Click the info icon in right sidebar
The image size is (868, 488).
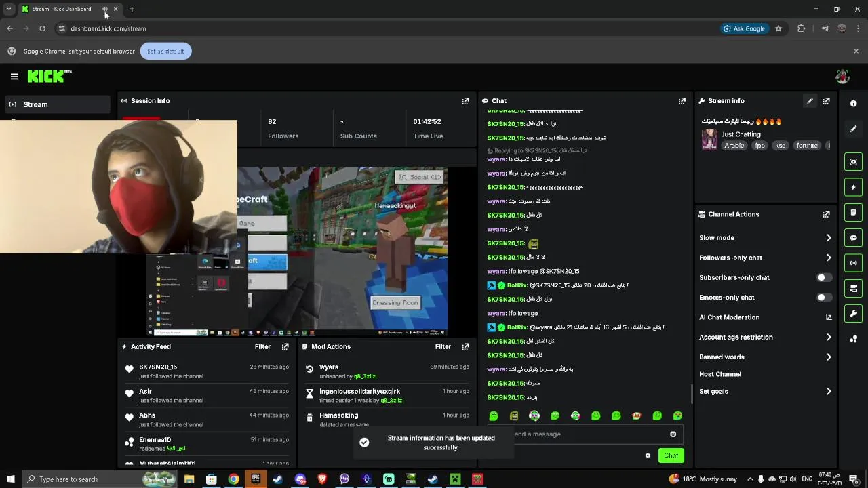pos(853,104)
